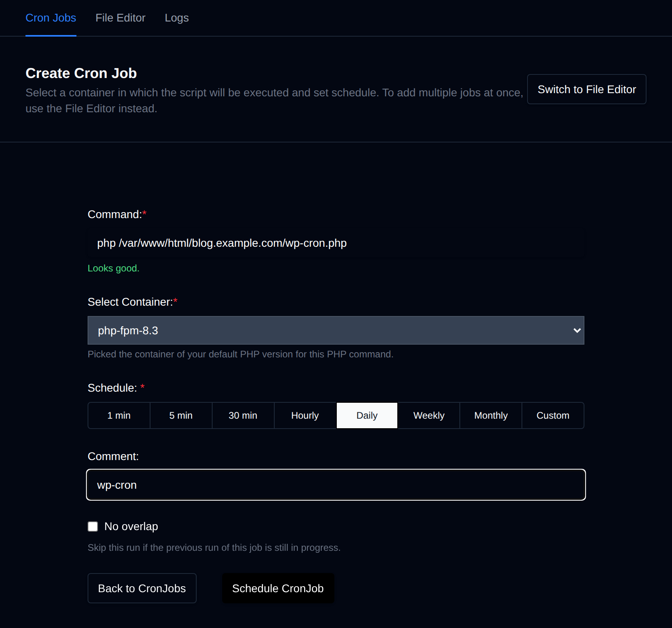Open the Cron Jobs tab

[x=51, y=18]
